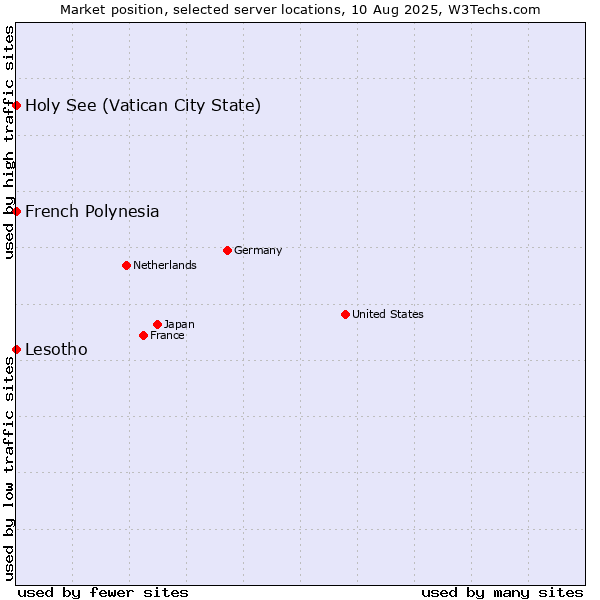The image size is (600, 600).
Task: Click the 'used by fewer sites' axis label
Action: (x=103, y=593)
